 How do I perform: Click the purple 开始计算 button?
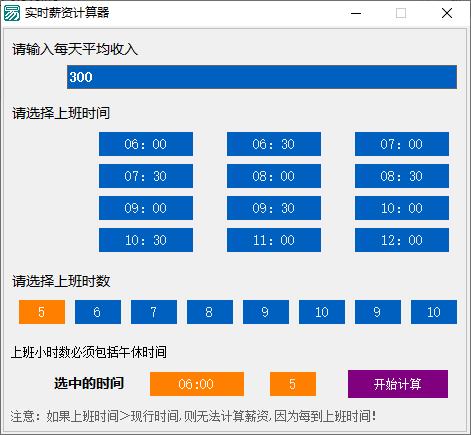point(398,384)
